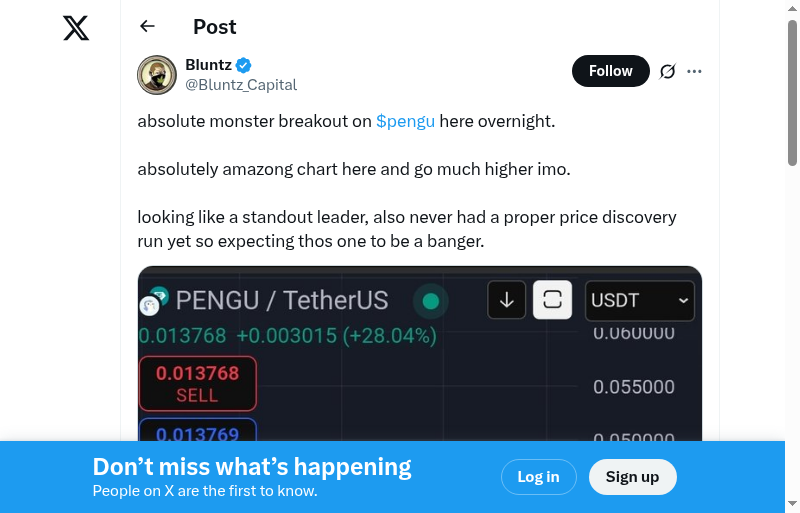The height and width of the screenshot is (513, 800).
Task: Click the scrollbar down arrow
Action: pos(792,504)
